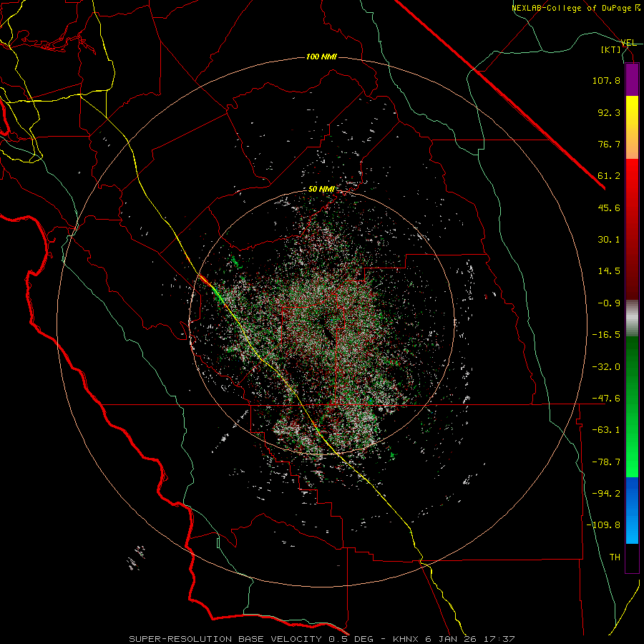
Task: Click the NEXLAB-College of DuPage credit text
Action: point(575,8)
